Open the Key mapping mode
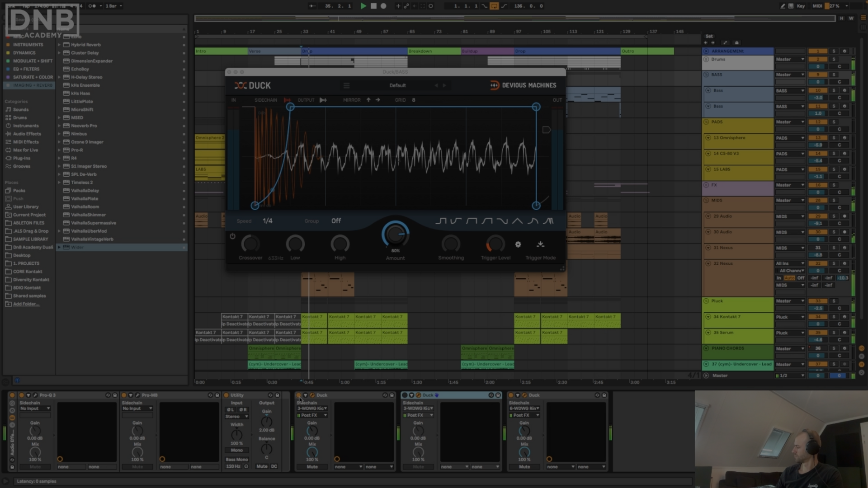Viewport: 868px width, 488px height. tap(801, 6)
